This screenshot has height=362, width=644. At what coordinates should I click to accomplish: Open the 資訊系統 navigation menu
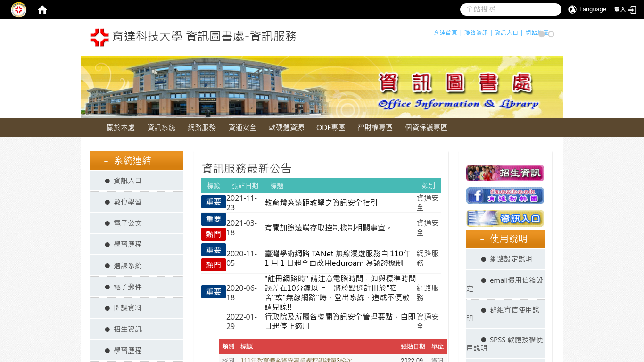[161, 128]
